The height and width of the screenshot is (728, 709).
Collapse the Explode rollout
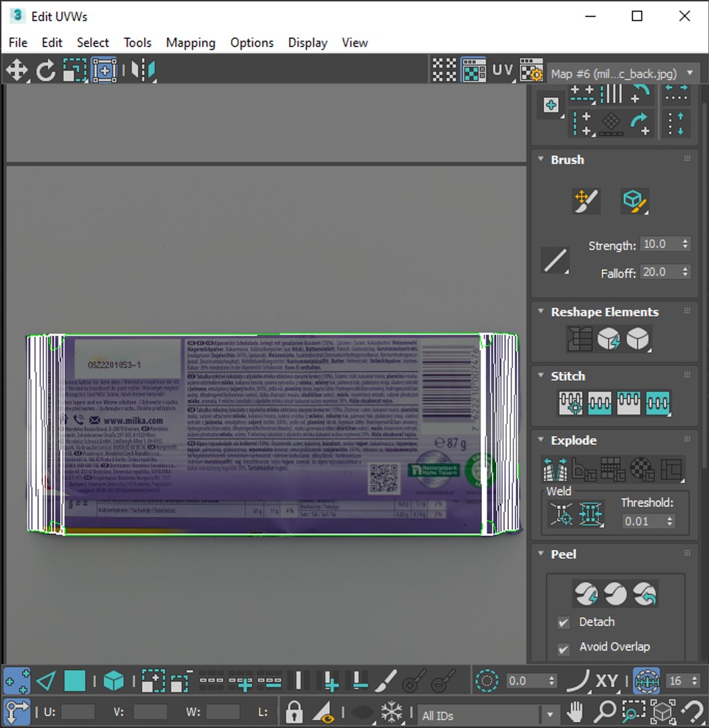(541, 439)
